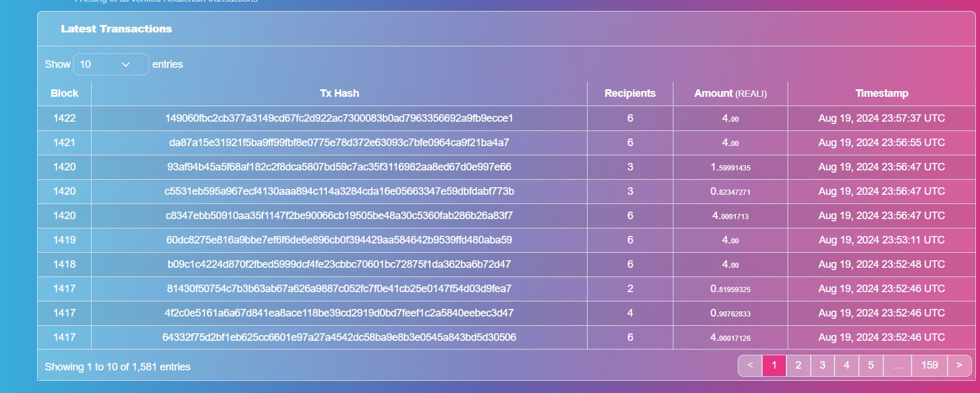Sort by the Amount (REALI) column header
The image size is (980, 393).
tap(730, 93)
